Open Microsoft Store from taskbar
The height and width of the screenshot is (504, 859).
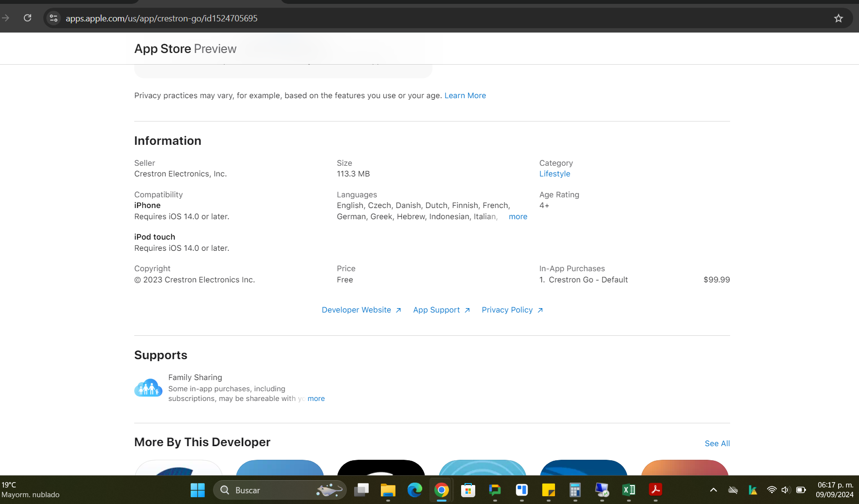[468, 490]
